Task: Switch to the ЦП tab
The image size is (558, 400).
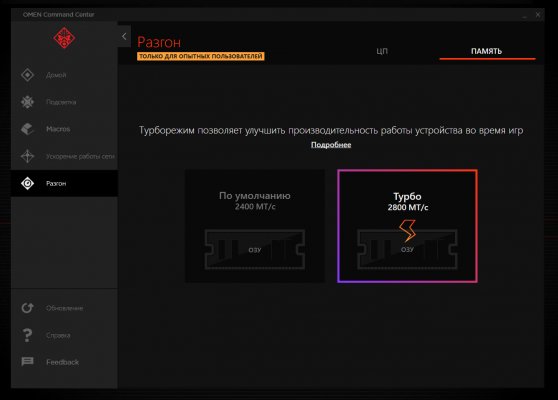Action: pyautogui.click(x=382, y=51)
